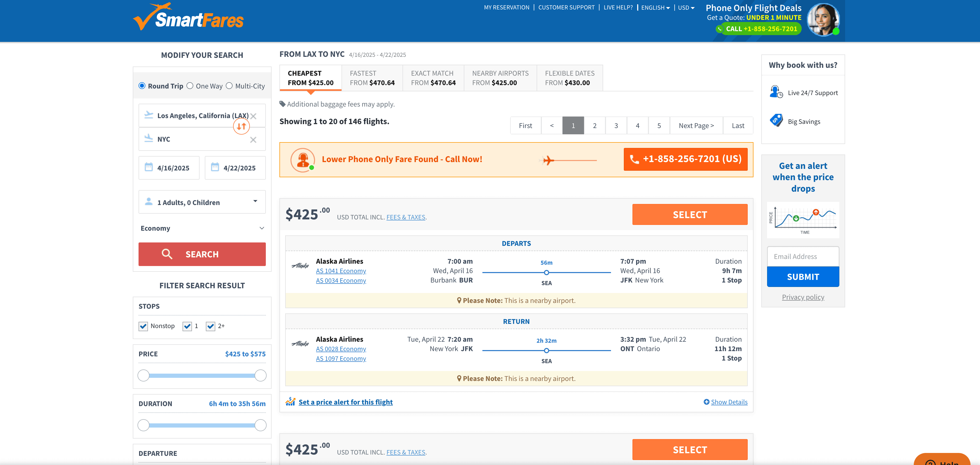Open the USD currency dropdown
Screen dimensions: 980x465
pos(686,8)
